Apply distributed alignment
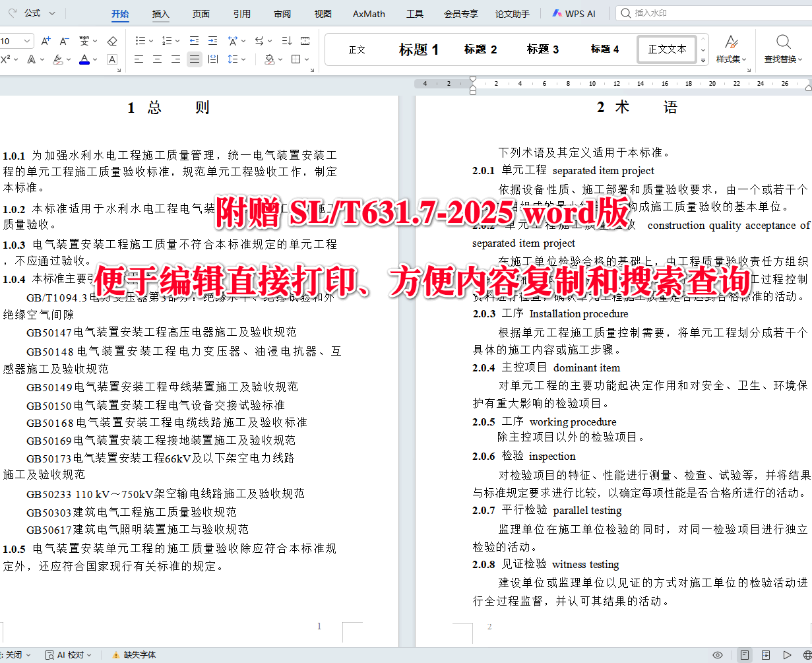The width and height of the screenshot is (812, 663). click(x=212, y=59)
